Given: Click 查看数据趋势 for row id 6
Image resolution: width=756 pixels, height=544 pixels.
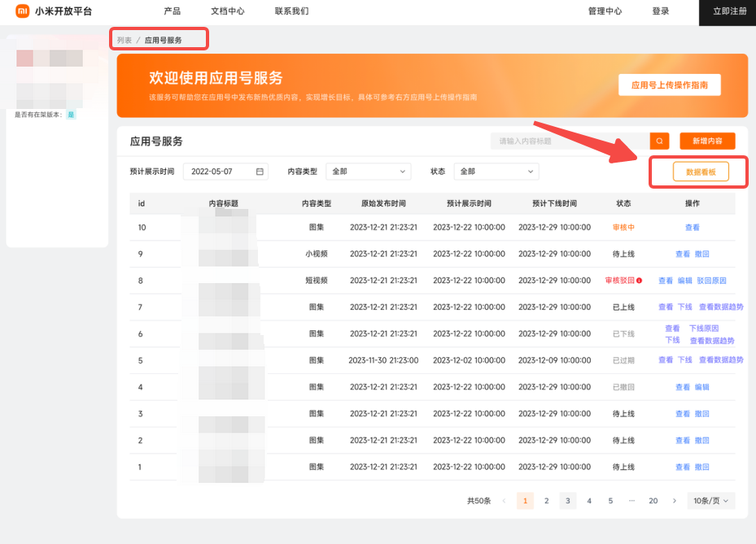Looking at the screenshot, I should [x=712, y=341].
